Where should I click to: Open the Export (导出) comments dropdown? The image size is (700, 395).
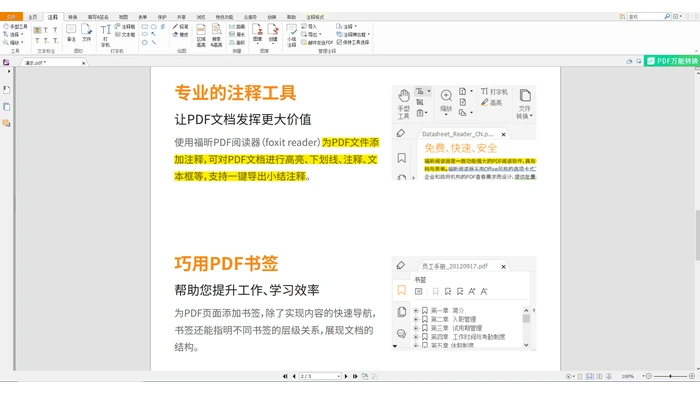click(x=320, y=34)
